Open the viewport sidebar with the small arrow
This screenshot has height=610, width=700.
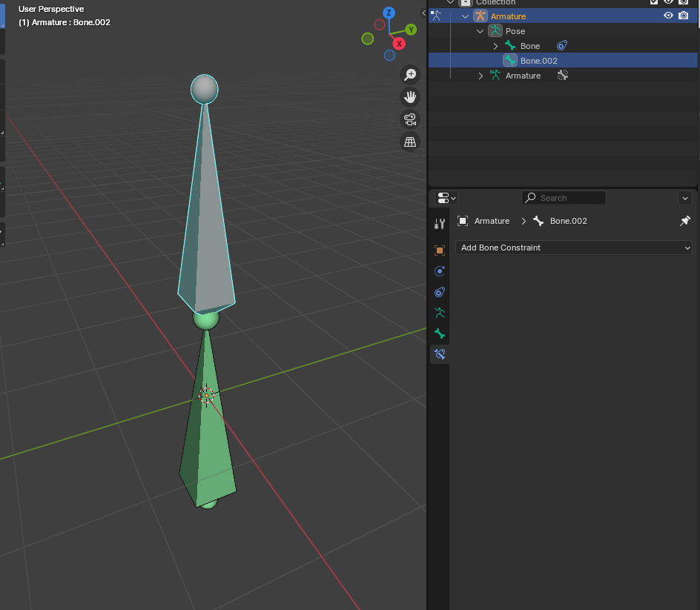(x=423, y=13)
